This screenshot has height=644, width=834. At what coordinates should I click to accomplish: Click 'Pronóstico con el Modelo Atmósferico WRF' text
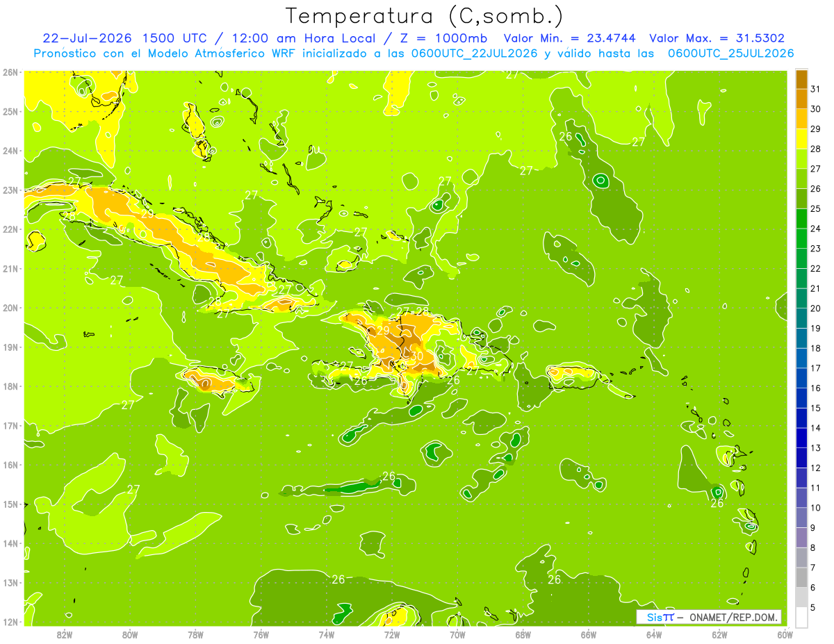click(x=165, y=53)
